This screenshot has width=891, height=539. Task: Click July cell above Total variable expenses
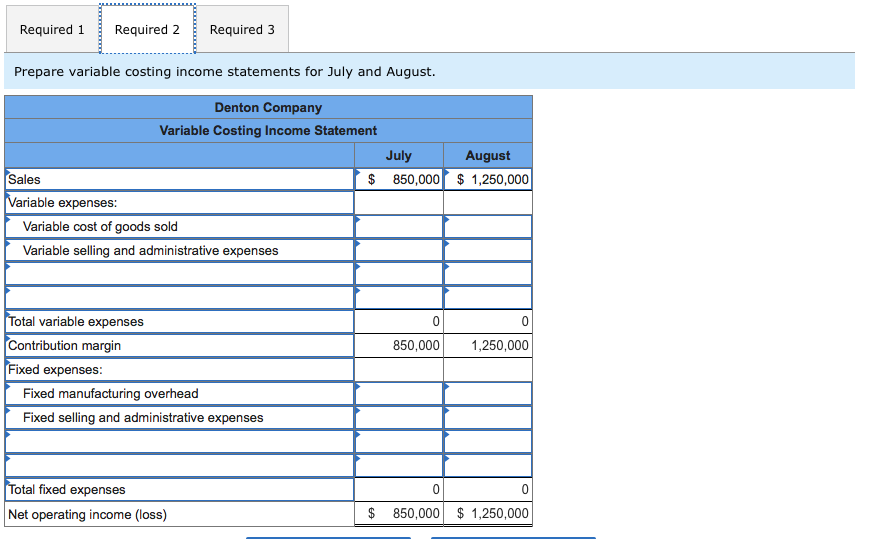pos(399,298)
